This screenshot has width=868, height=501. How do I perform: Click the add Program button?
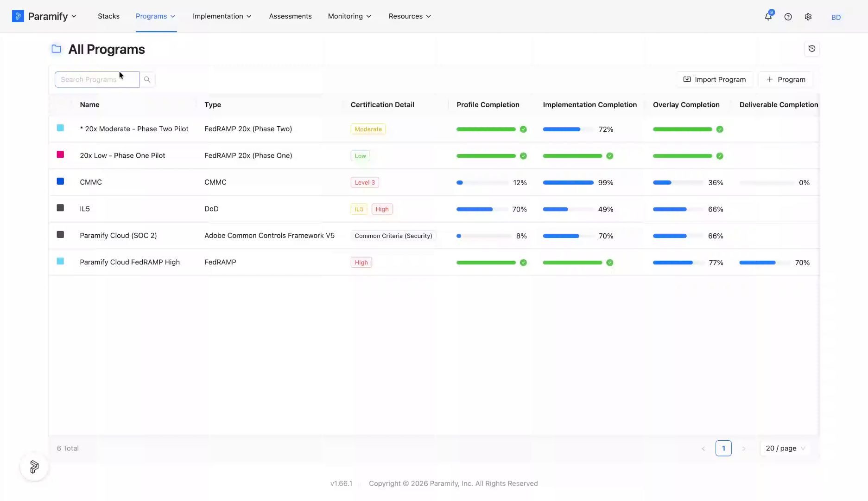click(x=786, y=79)
